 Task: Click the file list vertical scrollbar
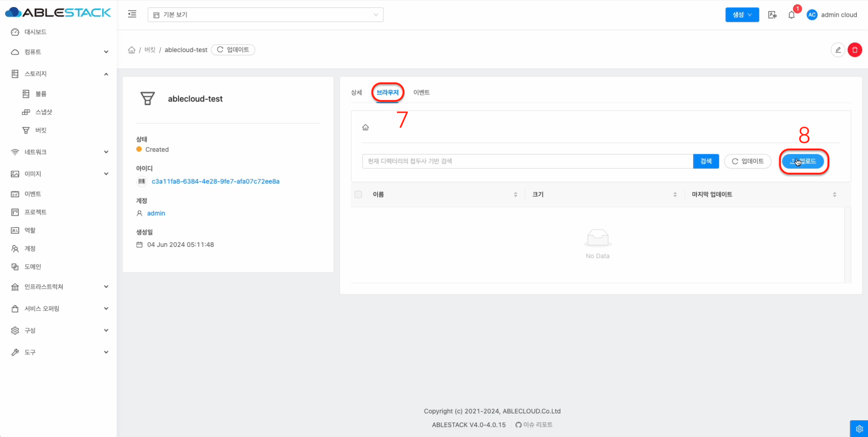click(x=848, y=245)
